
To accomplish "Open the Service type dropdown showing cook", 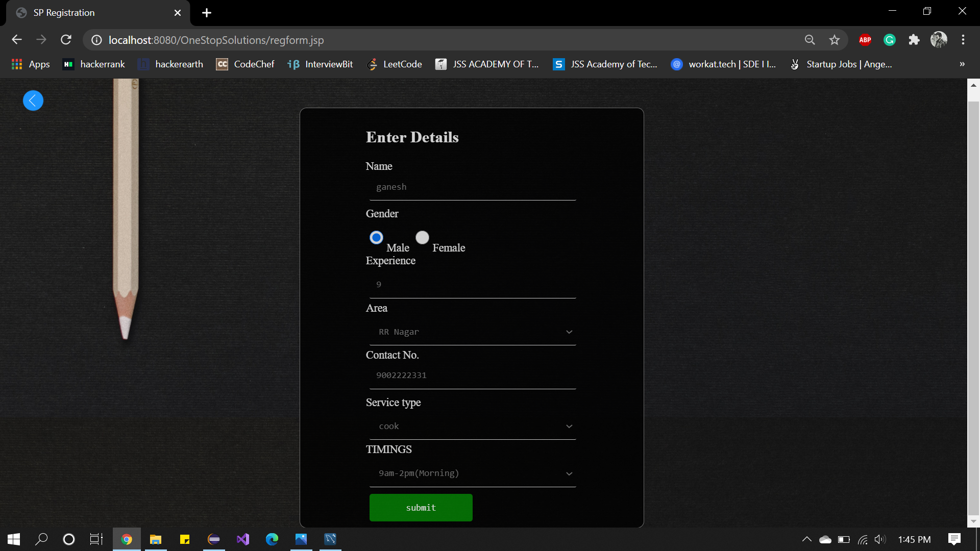I will pyautogui.click(x=473, y=427).
